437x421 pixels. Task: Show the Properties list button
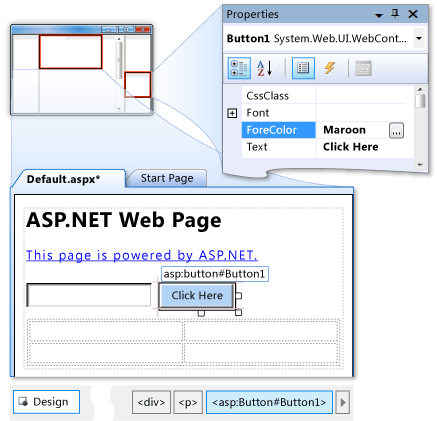303,68
